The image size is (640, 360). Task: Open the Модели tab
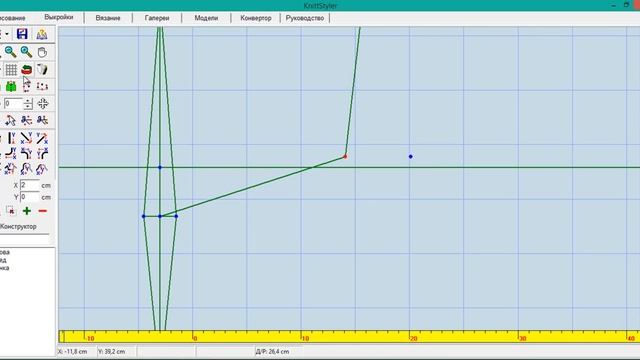206,18
